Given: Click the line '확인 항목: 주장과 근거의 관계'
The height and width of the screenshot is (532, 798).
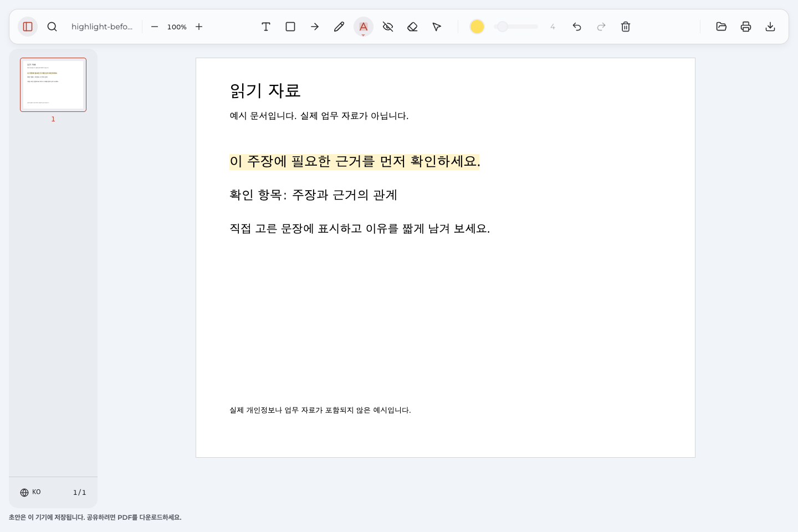Looking at the screenshot, I should click(x=313, y=195).
